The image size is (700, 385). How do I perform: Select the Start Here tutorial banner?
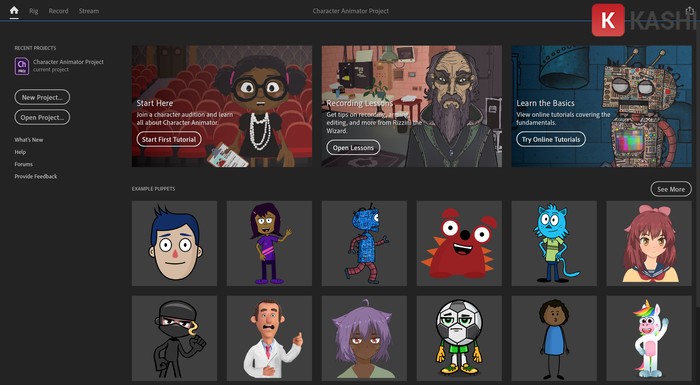222,106
